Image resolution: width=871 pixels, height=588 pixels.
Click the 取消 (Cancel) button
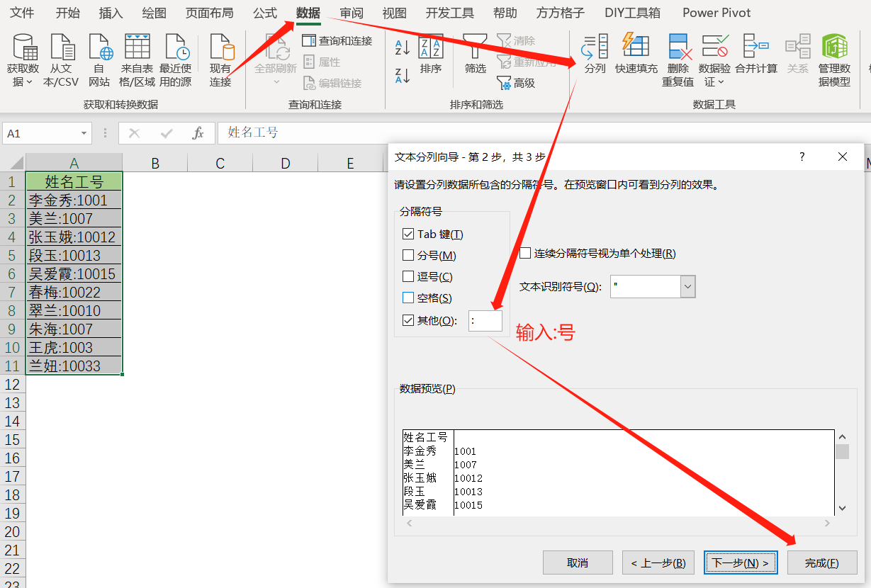click(x=578, y=562)
